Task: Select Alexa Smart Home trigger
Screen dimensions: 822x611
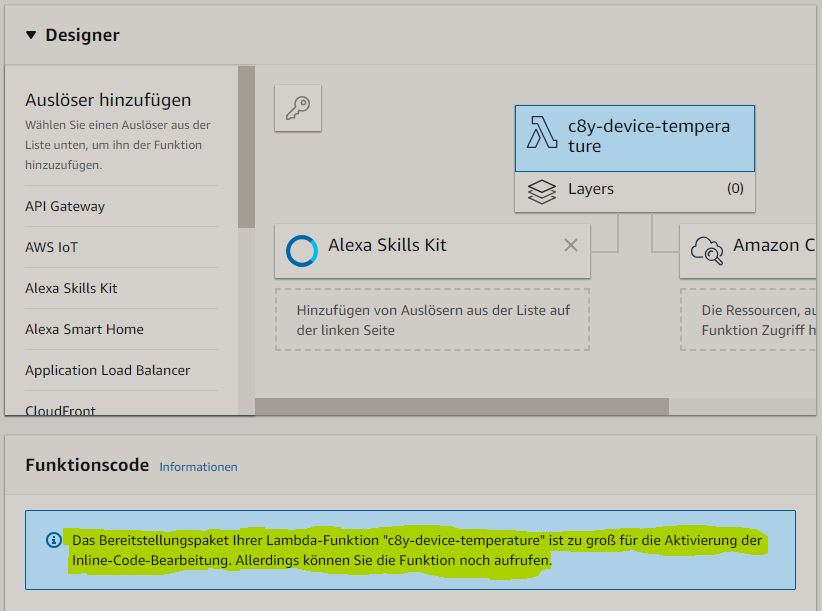Action: click(x=84, y=329)
